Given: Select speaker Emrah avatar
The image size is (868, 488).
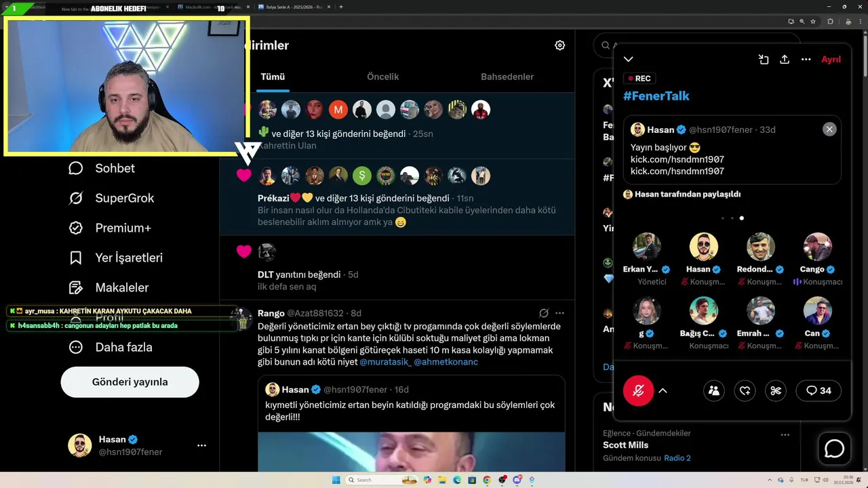Looking at the screenshot, I should point(760,310).
